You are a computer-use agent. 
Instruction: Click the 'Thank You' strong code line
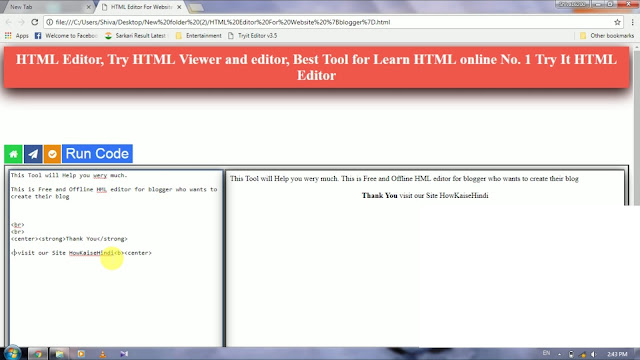69,239
